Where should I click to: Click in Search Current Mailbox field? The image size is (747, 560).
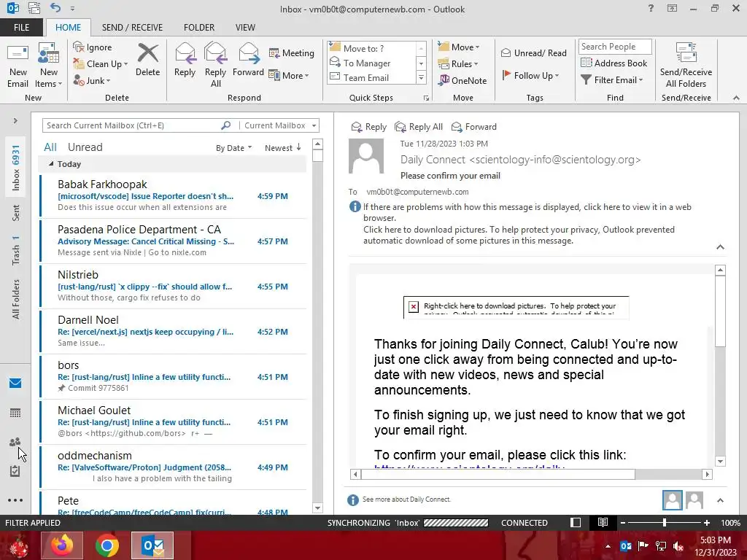pyautogui.click(x=132, y=125)
